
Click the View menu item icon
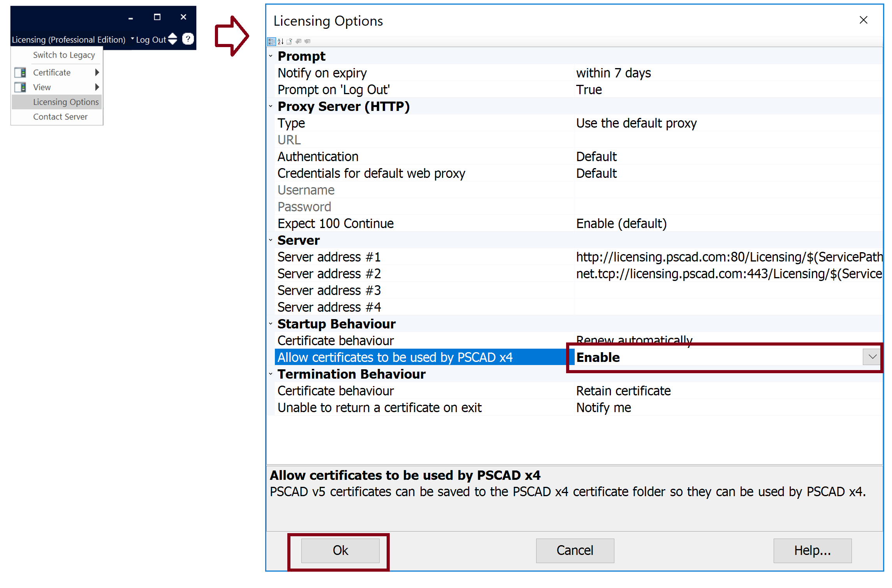(x=20, y=87)
